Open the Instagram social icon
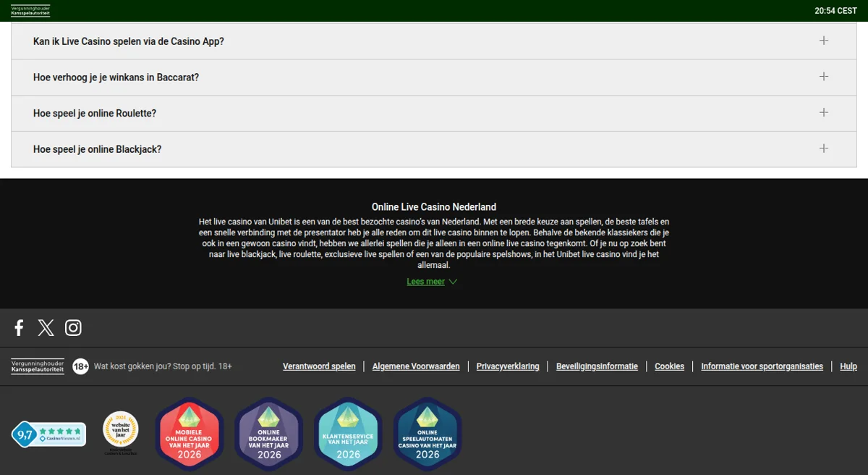This screenshot has height=475, width=868. (x=73, y=328)
